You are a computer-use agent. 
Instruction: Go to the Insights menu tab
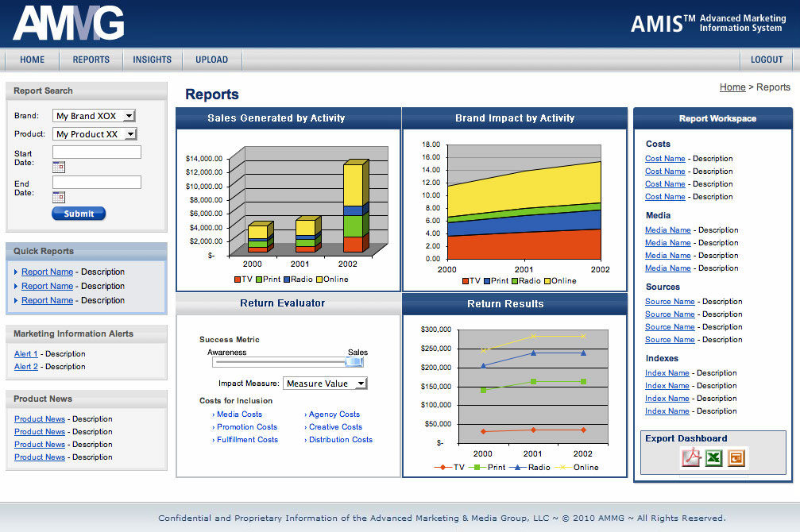click(152, 60)
